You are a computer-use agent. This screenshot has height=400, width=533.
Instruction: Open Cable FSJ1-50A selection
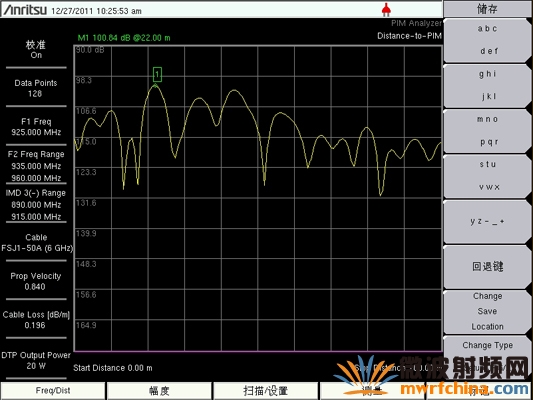37,243
